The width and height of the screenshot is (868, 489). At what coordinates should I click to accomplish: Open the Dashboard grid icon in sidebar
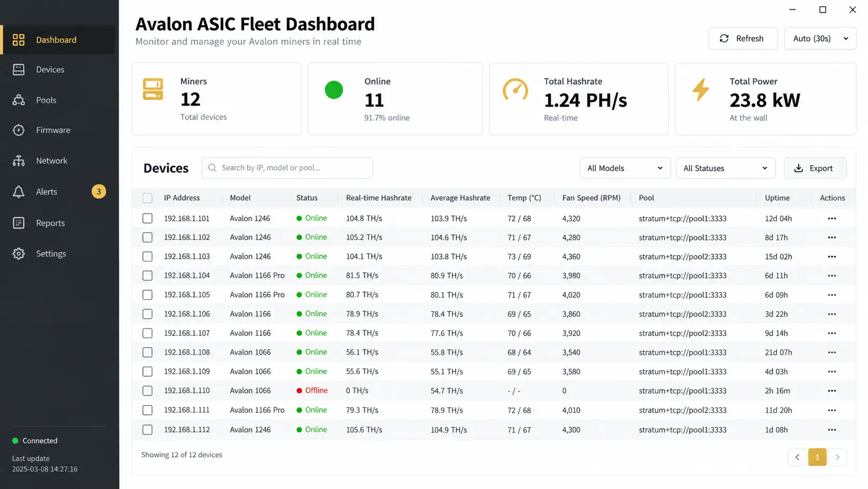(x=19, y=40)
